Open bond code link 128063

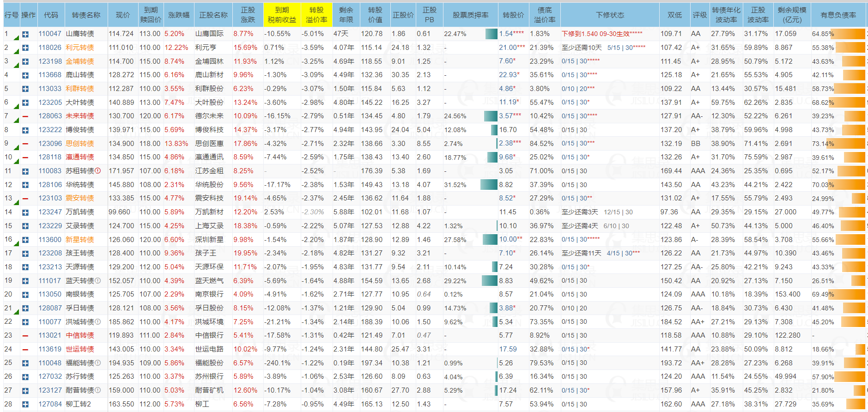[x=50, y=116]
